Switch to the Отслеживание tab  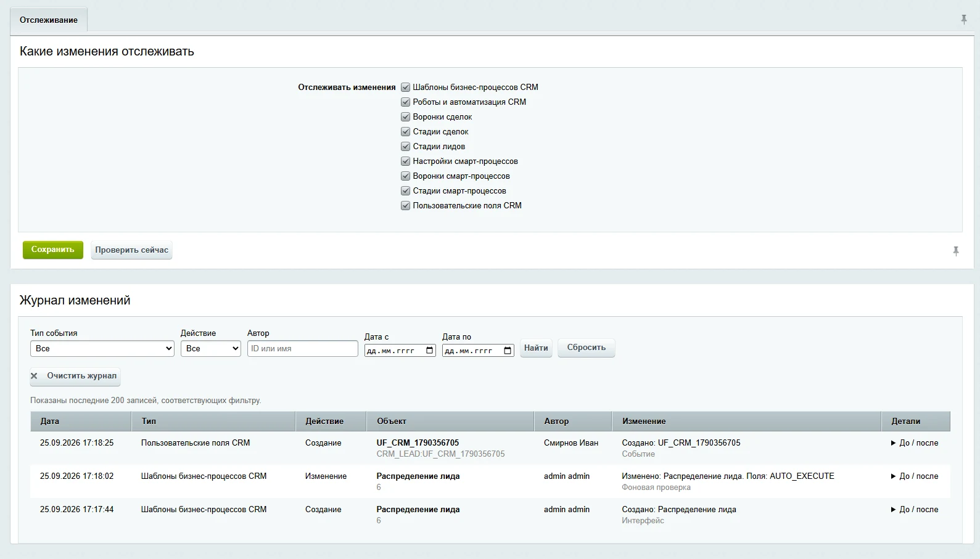point(49,20)
